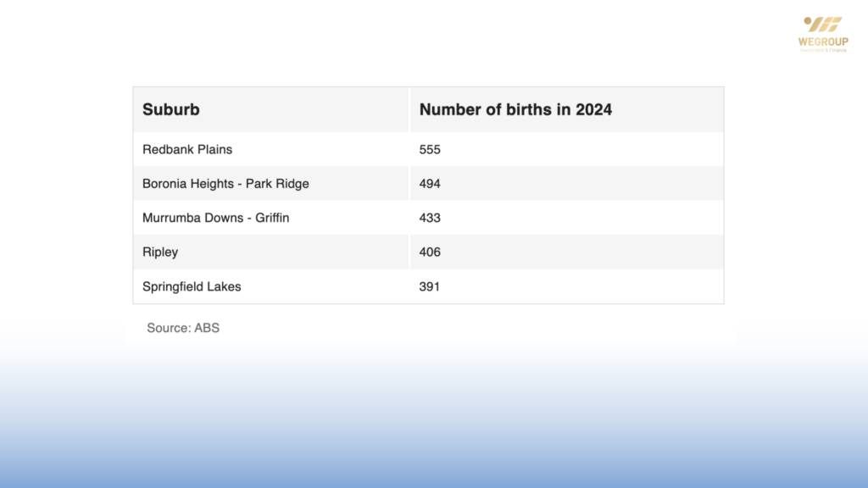Viewport: 868px width, 488px height.
Task: Click the 391 births value
Action: coord(430,286)
